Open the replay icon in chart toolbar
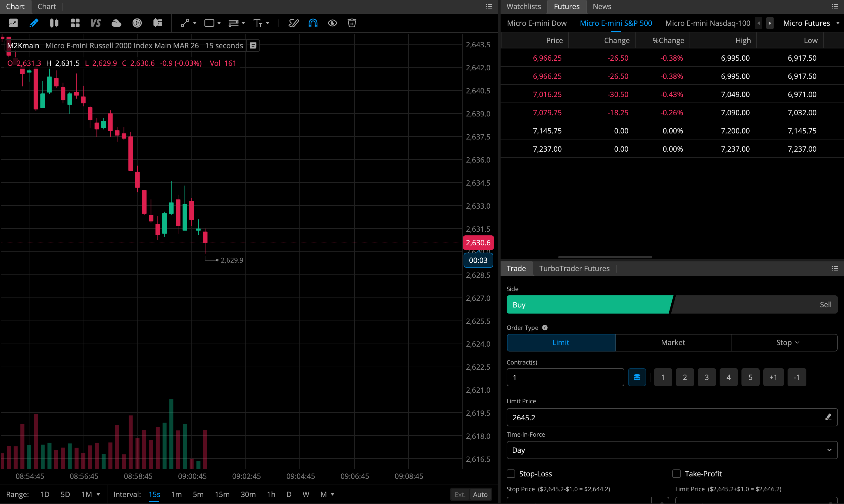Viewport: 844px width, 504px height. pos(137,23)
